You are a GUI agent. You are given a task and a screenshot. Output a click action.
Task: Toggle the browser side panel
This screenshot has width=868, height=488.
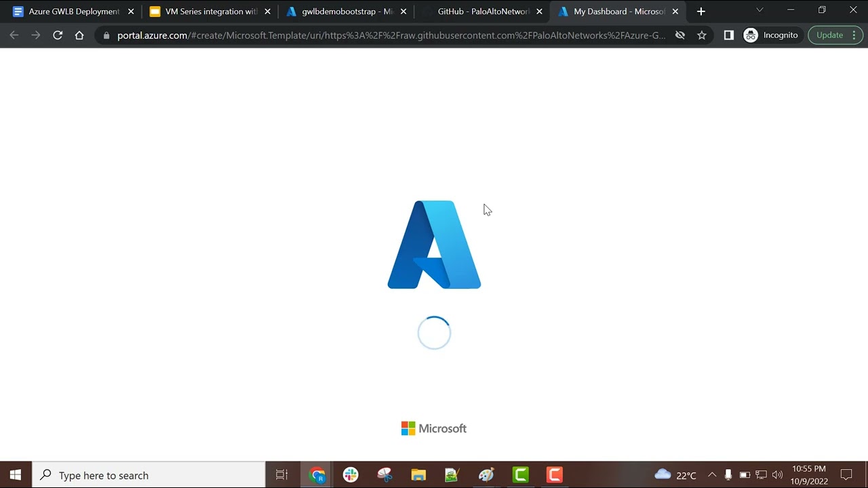[729, 35]
